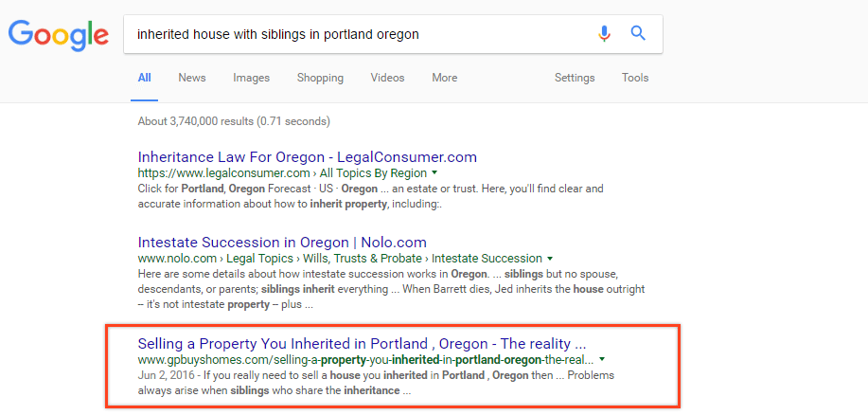Go to the Videos tab
This screenshot has height=415, width=868.
click(x=387, y=78)
